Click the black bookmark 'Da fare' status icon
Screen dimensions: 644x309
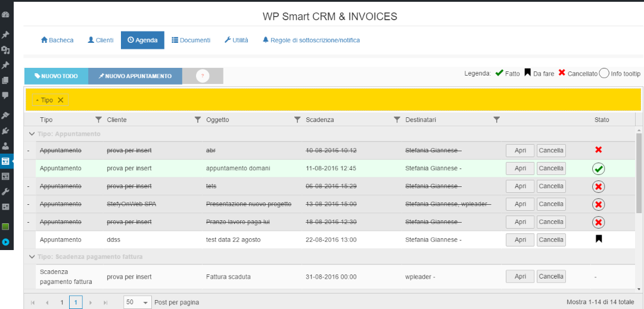coord(598,239)
